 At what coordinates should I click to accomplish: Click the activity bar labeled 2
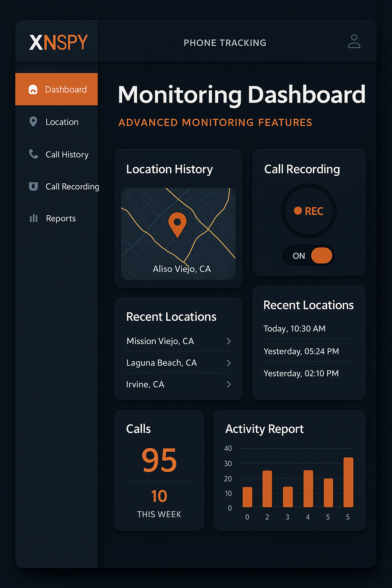pyautogui.click(x=267, y=489)
